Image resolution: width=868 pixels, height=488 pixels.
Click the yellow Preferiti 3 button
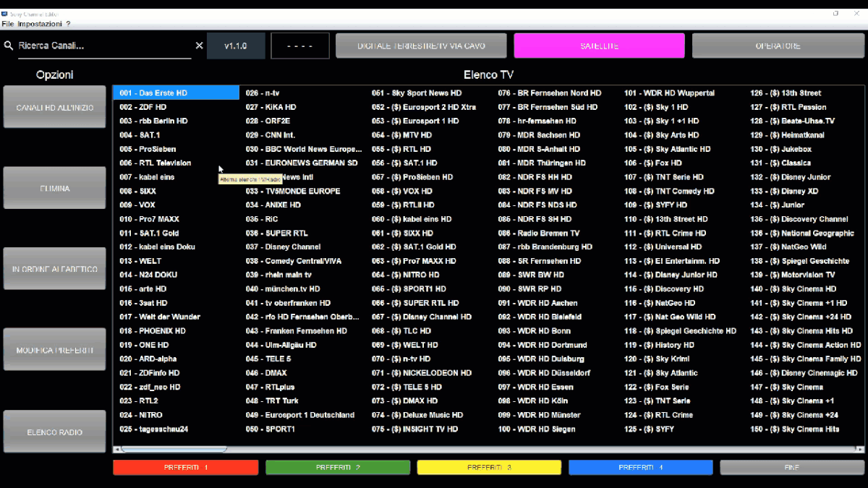point(489,468)
